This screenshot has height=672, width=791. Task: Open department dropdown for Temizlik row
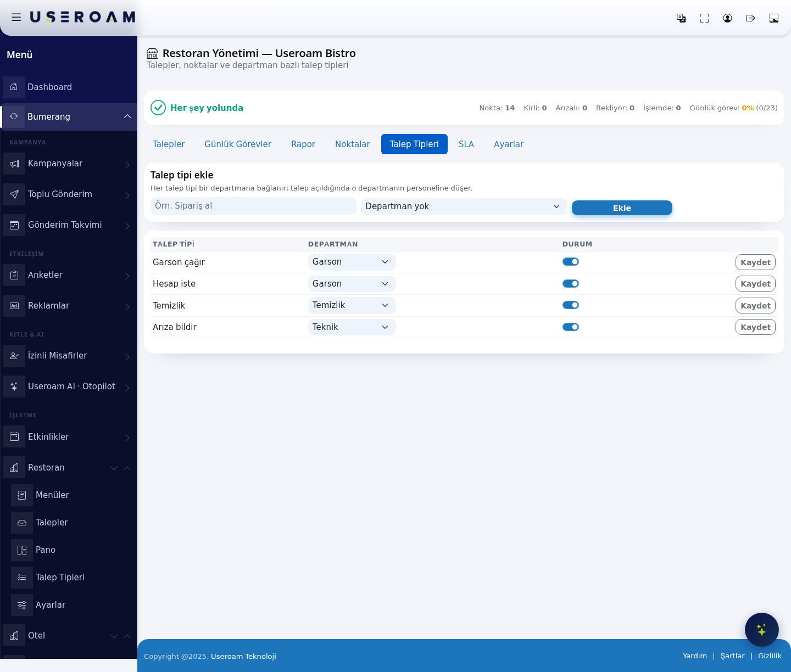[352, 305]
